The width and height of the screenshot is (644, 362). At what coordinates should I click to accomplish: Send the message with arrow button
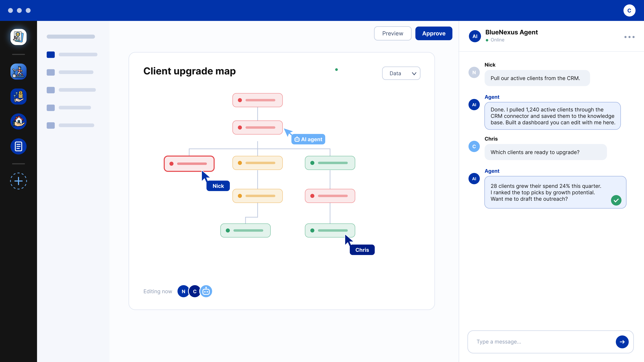[622, 342]
